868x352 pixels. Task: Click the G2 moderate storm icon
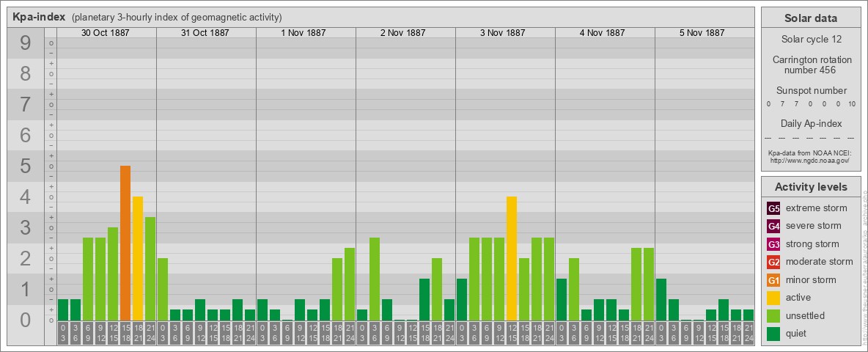773,262
